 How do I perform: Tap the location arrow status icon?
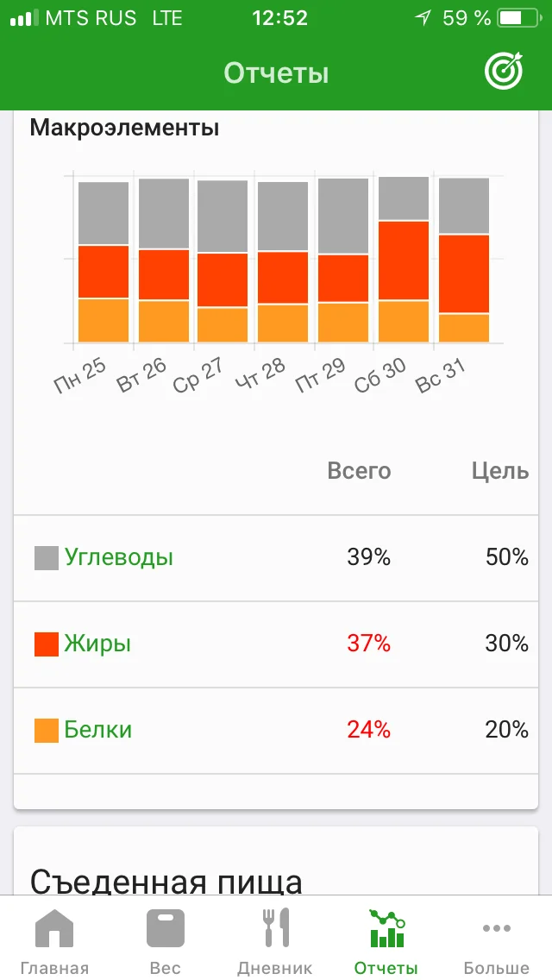pos(423,18)
